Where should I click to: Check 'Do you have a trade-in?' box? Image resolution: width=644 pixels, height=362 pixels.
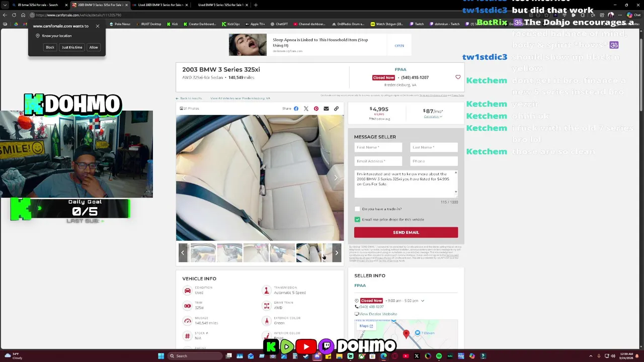click(x=357, y=209)
